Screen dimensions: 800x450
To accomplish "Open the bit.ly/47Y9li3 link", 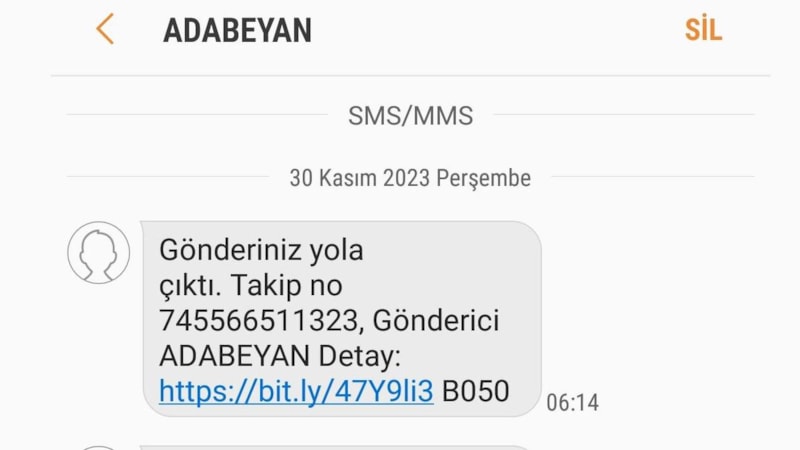I will 296,391.
